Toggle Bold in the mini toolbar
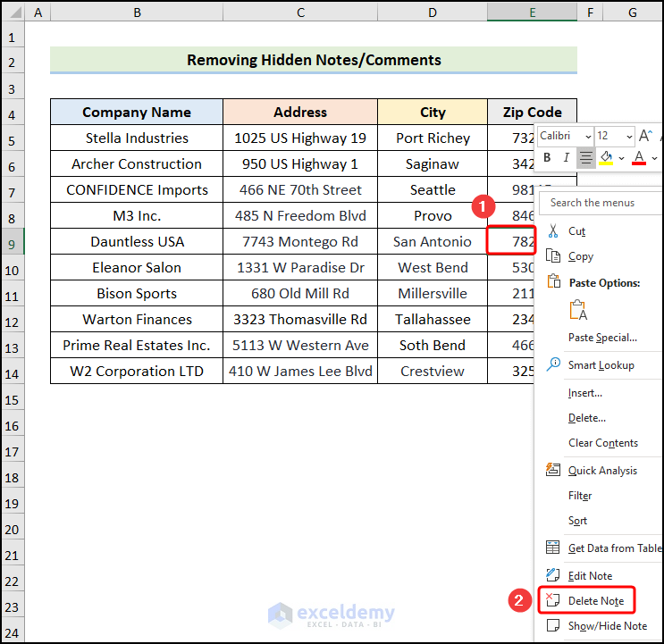This screenshot has width=664, height=644. pos(547,158)
